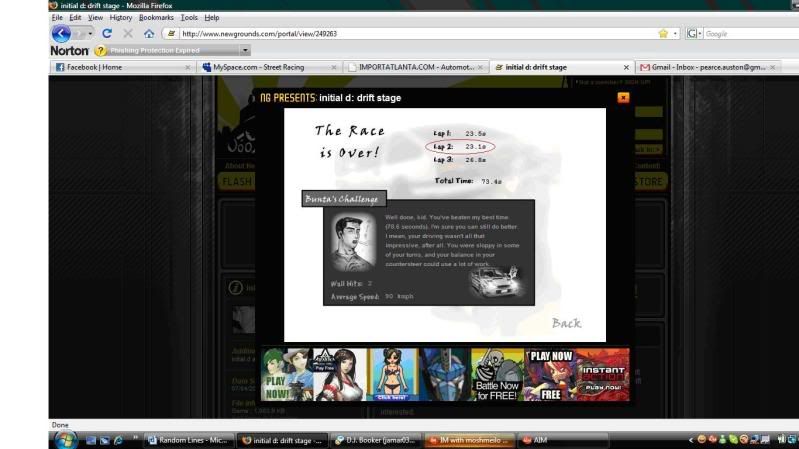Click the bikini girl Click here ad
799x449 pixels.
[x=392, y=375]
